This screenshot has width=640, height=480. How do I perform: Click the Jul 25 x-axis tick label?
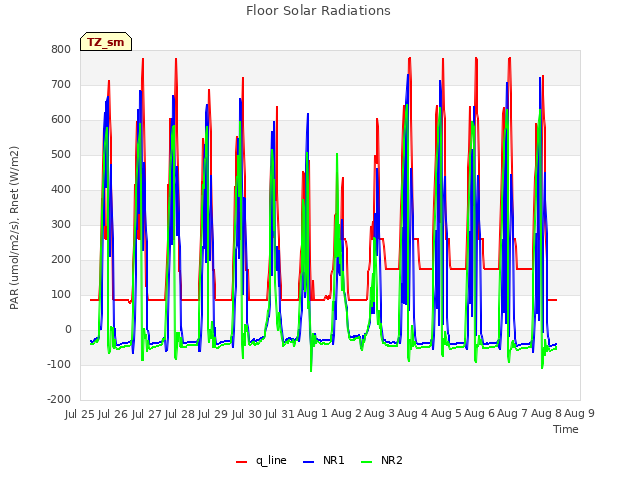(80, 414)
